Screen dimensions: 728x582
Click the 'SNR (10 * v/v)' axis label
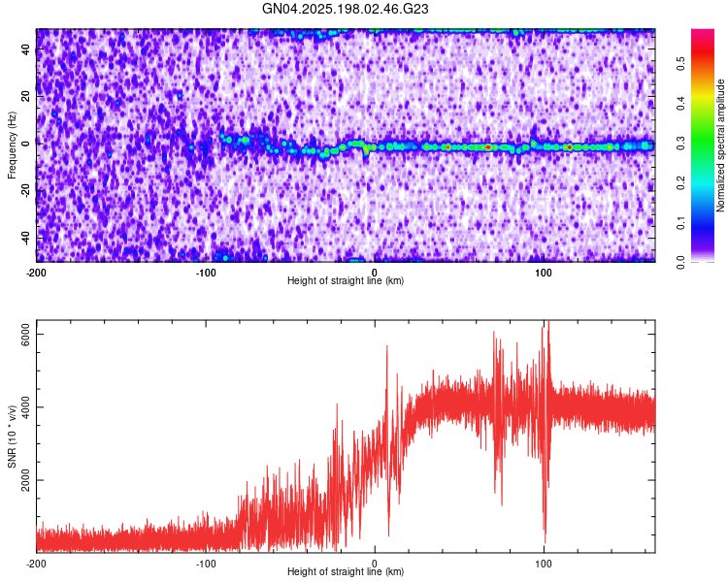(12, 436)
